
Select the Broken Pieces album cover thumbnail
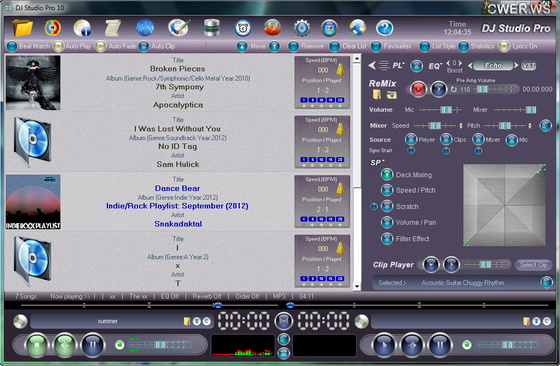click(33, 82)
